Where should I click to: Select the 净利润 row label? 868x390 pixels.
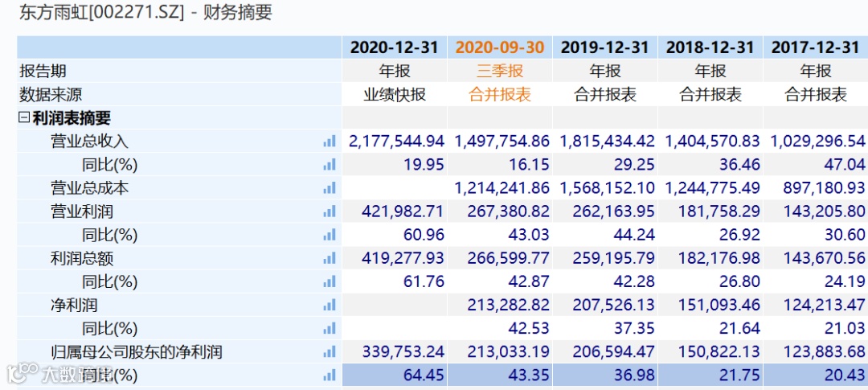point(74,305)
